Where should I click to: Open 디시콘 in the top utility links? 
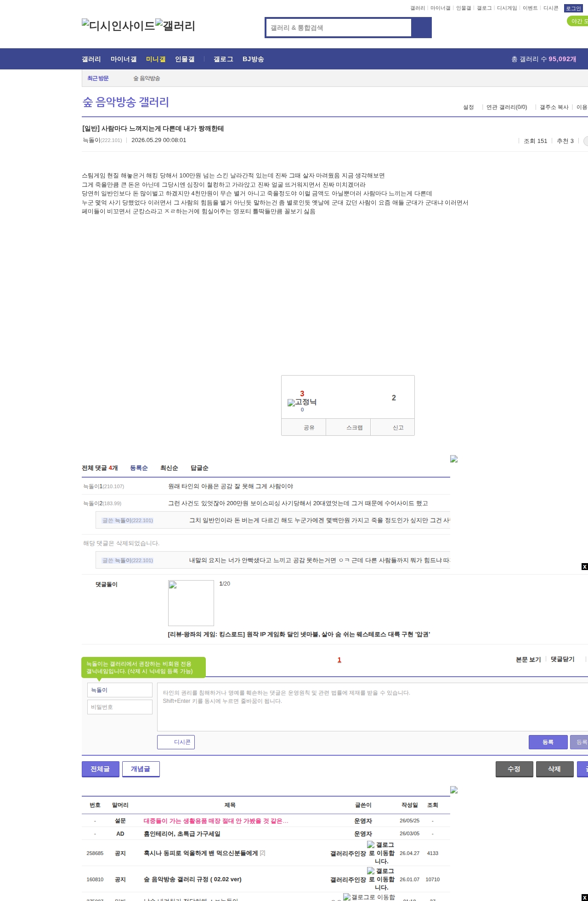tap(551, 8)
